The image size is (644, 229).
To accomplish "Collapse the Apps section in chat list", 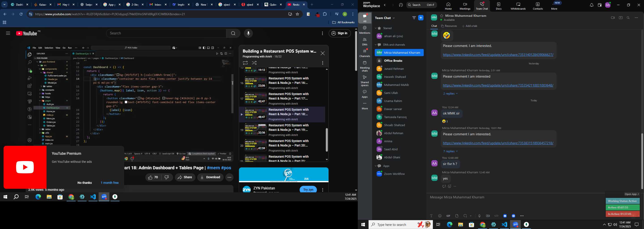I will click(x=375, y=166).
